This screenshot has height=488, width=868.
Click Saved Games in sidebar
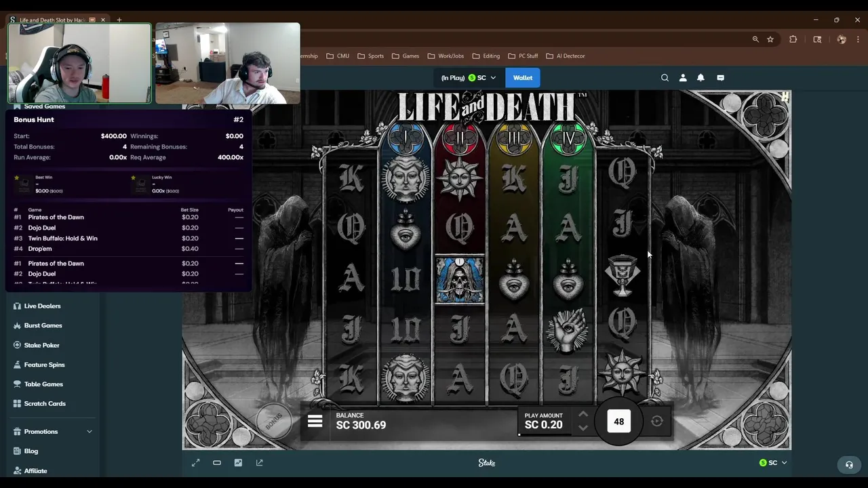point(45,106)
